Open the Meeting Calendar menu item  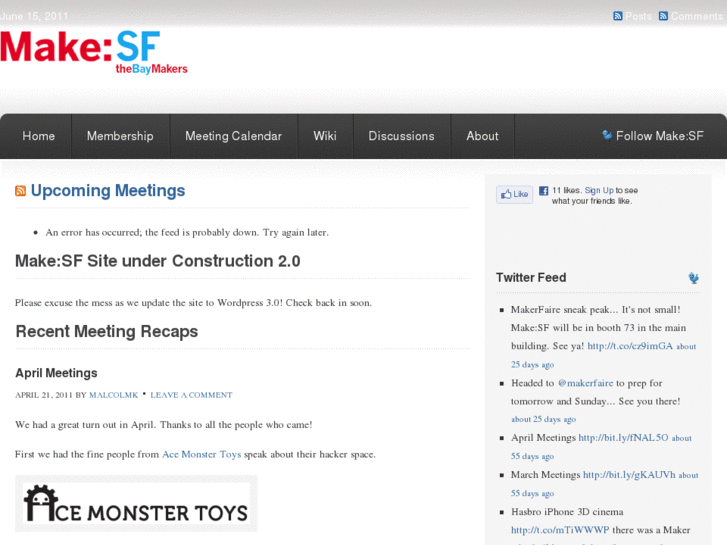pos(233,136)
